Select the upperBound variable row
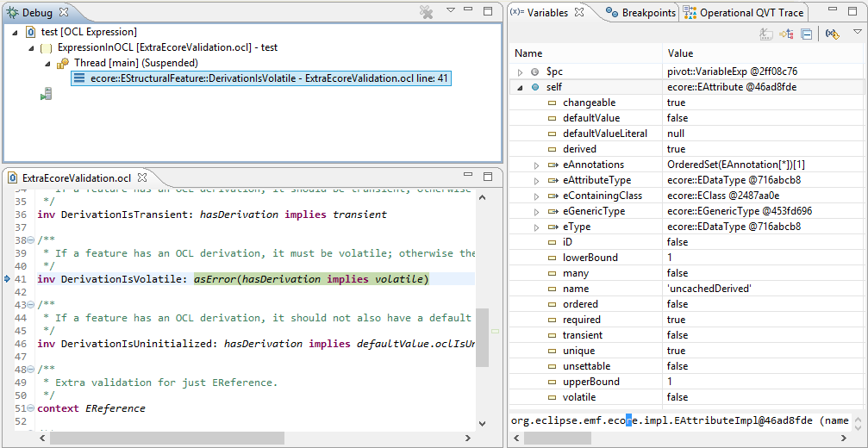The width and height of the screenshot is (868, 448). pos(686,382)
